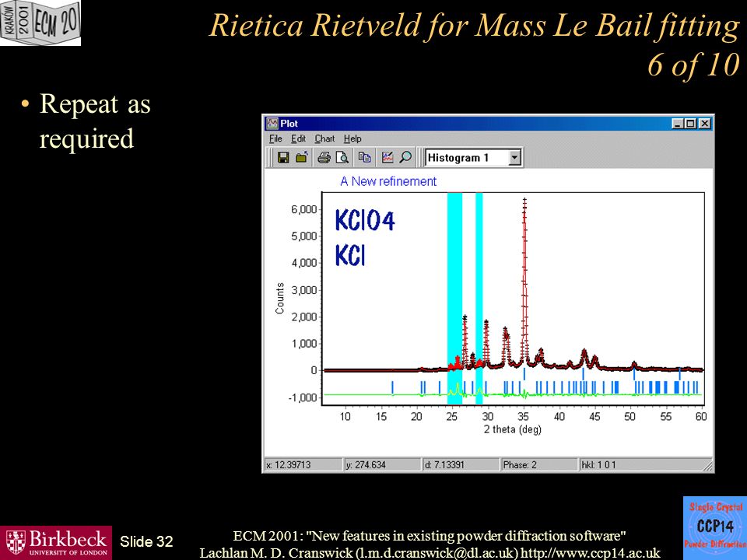This screenshot has height=560, width=747.
Task: Click the narrow cyan excluded region
Action: click(x=479, y=299)
